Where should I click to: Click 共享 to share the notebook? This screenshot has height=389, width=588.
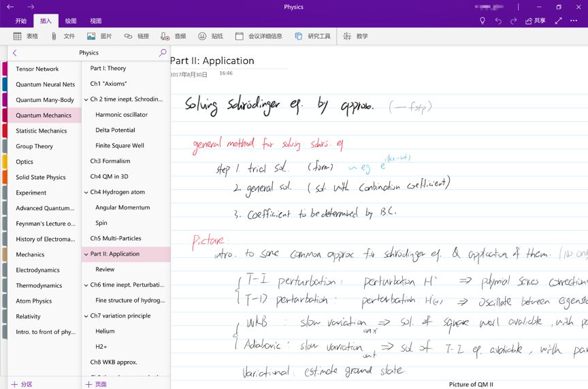[536, 21]
